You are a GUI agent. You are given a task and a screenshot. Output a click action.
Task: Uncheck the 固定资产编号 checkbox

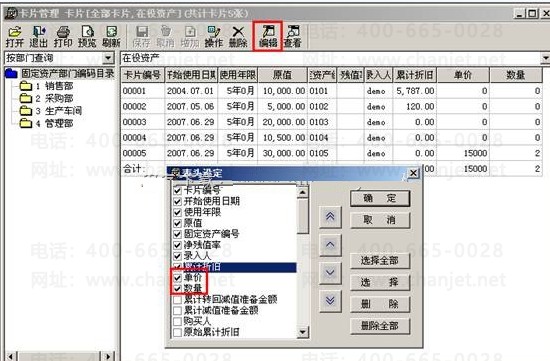pyautogui.click(x=177, y=234)
